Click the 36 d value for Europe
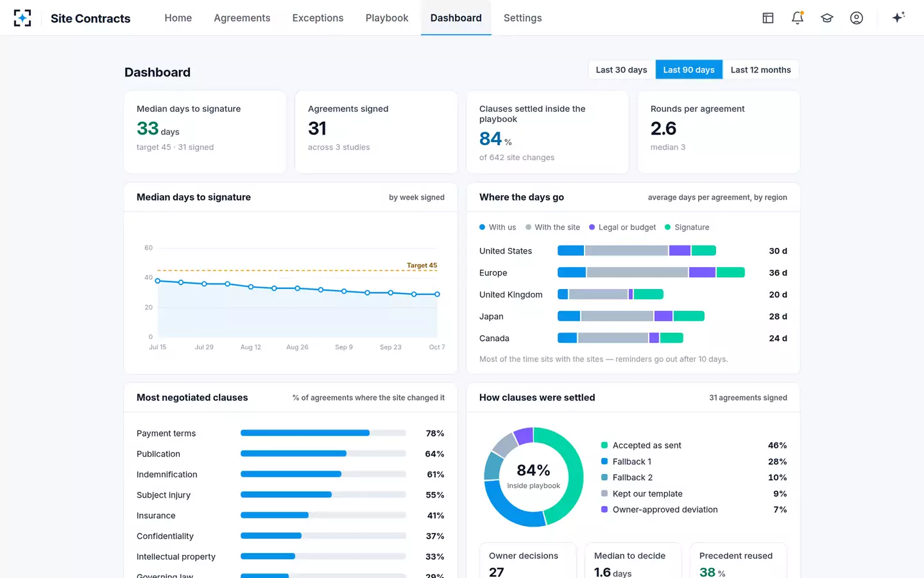Viewport: 924px width, 578px height. (778, 273)
